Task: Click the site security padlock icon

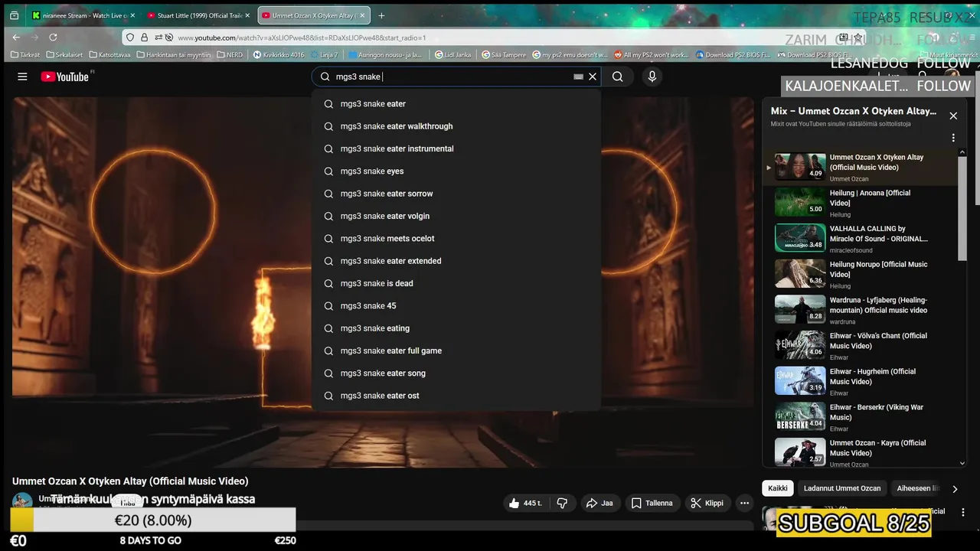Action: [x=144, y=37]
